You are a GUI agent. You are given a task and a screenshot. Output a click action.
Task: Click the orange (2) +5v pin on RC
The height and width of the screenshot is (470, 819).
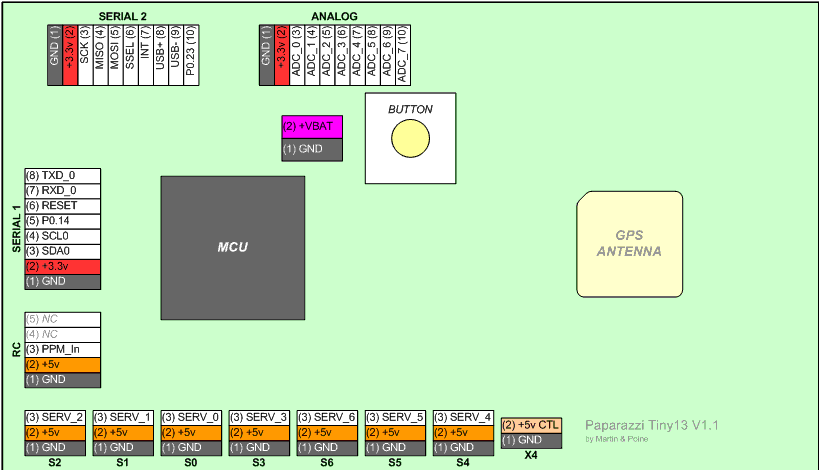click(x=63, y=365)
